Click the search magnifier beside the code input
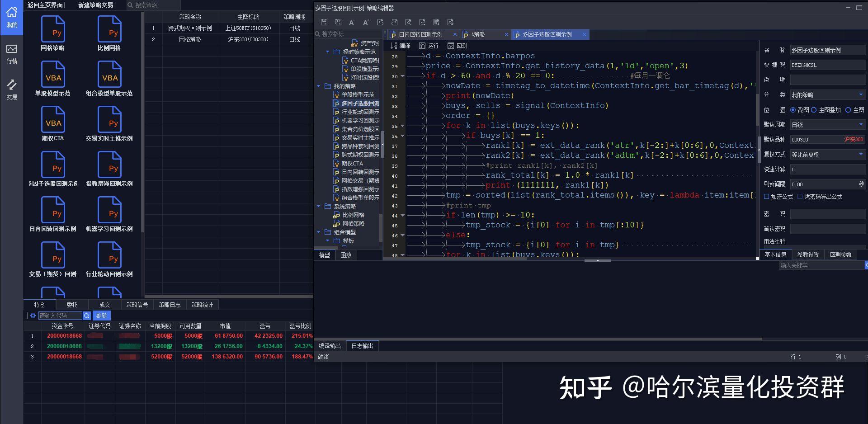868x424 pixels. 87,316
